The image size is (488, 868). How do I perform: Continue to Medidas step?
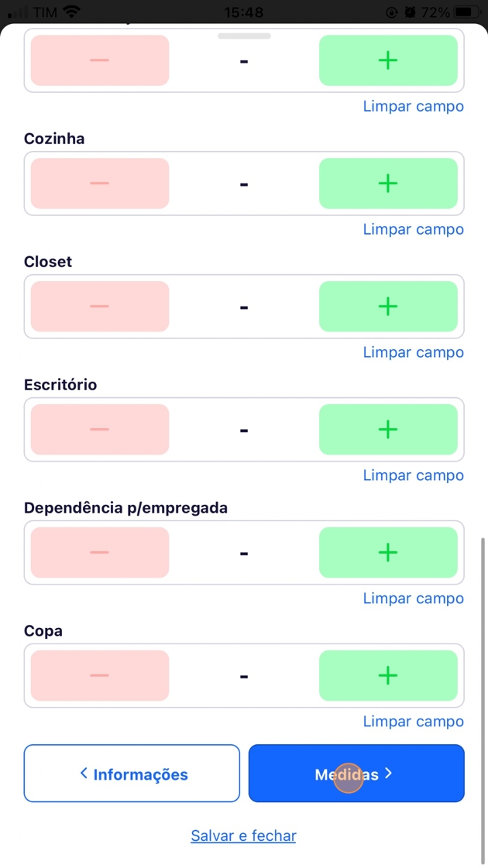pos(356,774)
